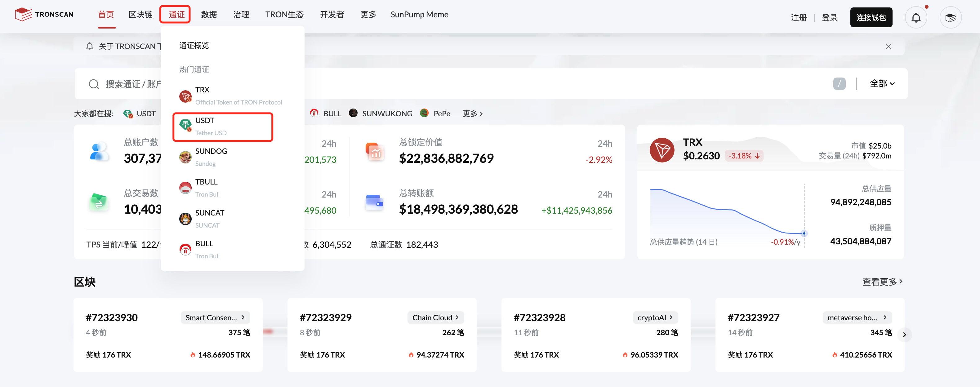Click the TRX -3.18% change badge

(744, 156)
